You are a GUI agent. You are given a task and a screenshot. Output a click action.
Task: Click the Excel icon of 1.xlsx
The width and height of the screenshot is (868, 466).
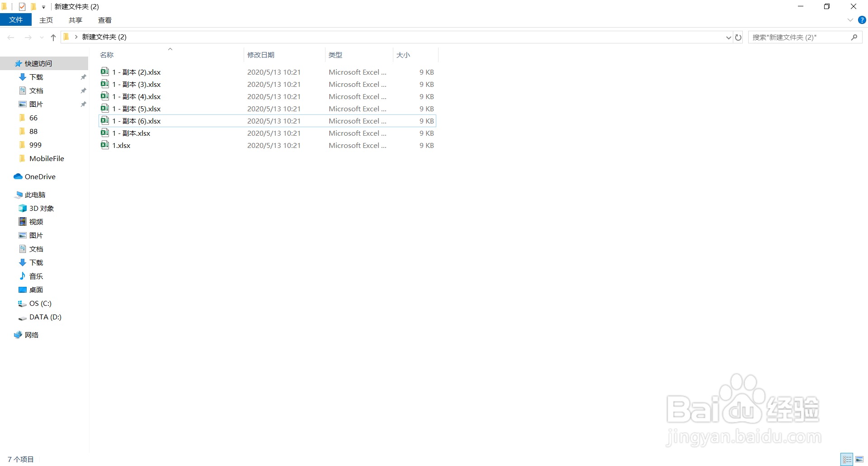(105, 145)
